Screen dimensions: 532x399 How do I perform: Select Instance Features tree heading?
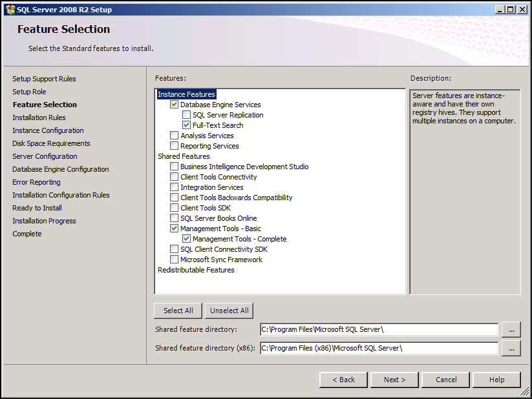point(186,94)
